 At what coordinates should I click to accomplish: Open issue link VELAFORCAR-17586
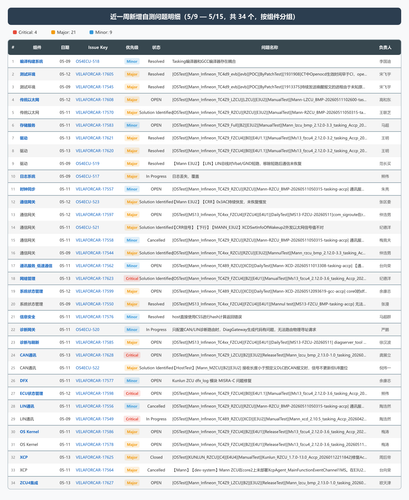(95, 432)
